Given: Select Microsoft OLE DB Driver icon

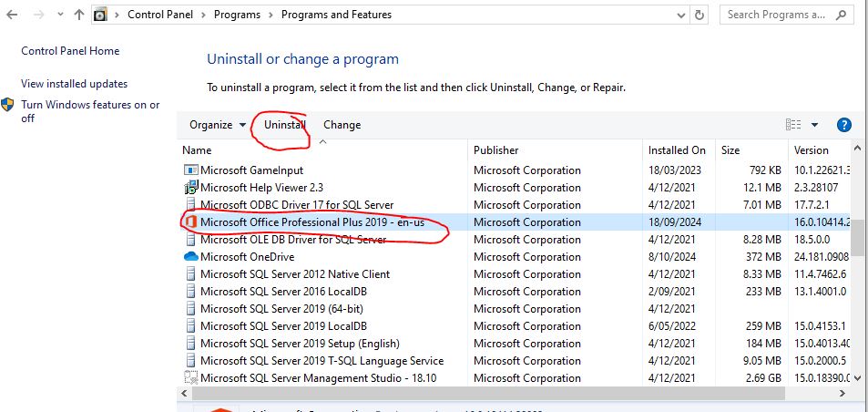Looking at the screenshot, I should [x=191, y=240].
